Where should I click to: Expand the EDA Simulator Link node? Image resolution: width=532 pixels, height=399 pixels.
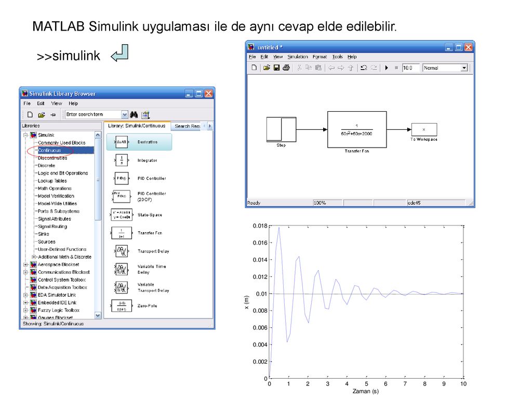[x=26, y=295]
